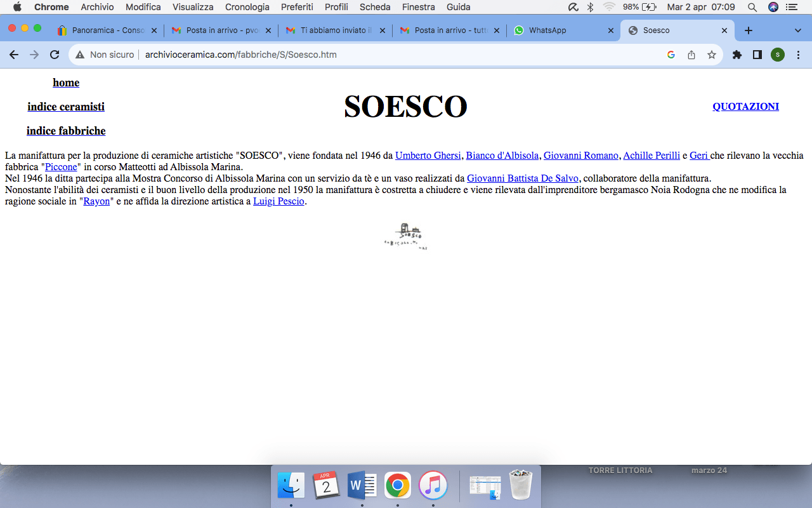Open the Chrome extensions puzzle icon
Viewport: 812px width, 508px height.
pyautogui.click(x=737, y=55)
